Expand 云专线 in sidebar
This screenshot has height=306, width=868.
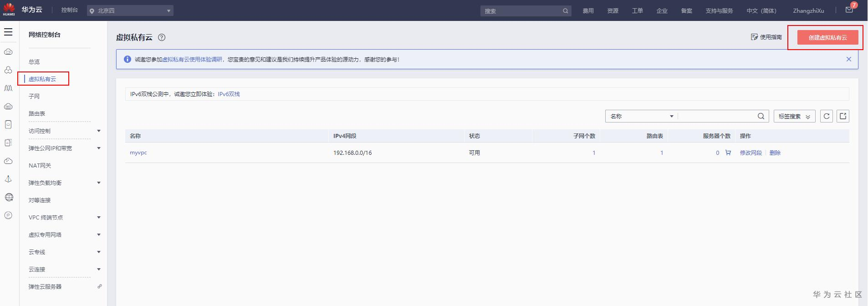[99, 252]
